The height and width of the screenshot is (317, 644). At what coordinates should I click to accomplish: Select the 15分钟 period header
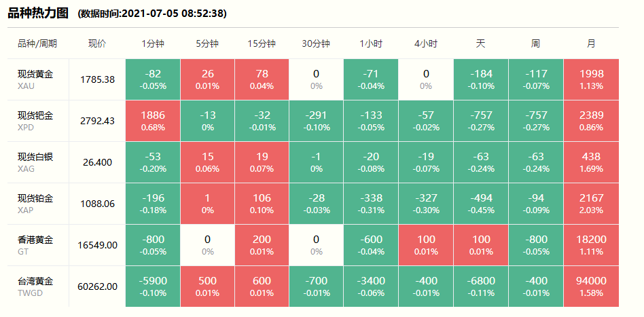click(x=262, y=43)
